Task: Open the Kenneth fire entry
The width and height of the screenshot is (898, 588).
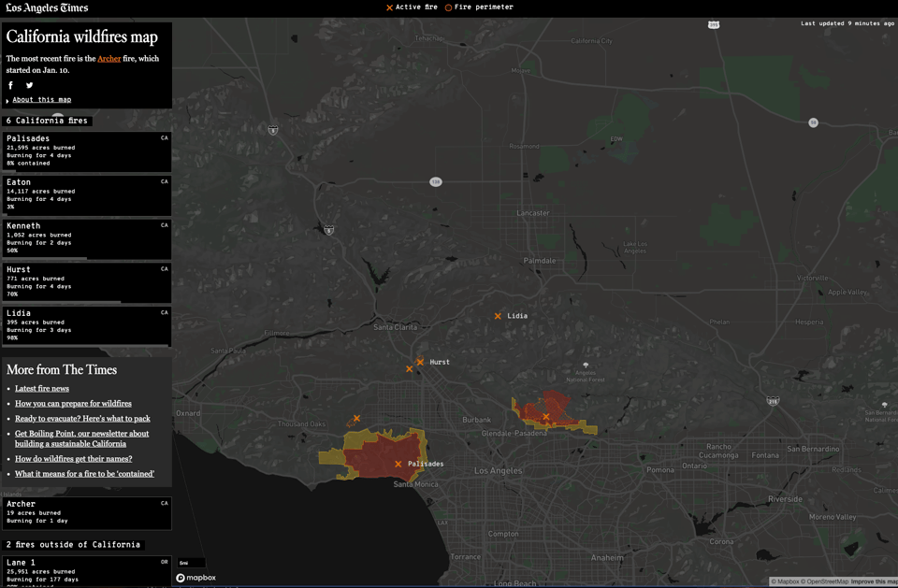Action: click(x=86, y=238)
